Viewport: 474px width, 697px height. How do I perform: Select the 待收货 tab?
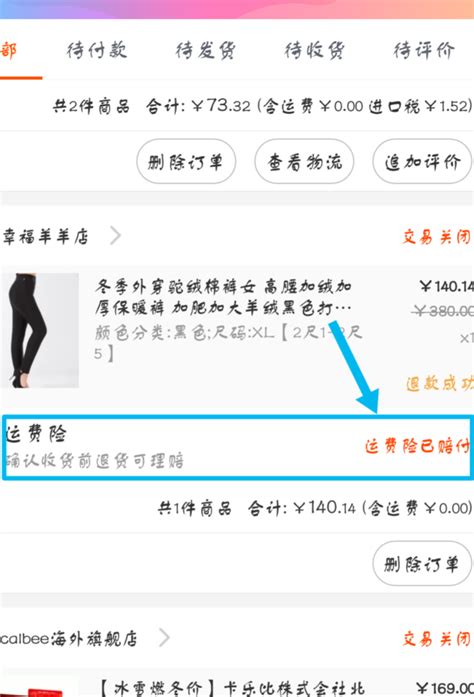coord(314,50)
